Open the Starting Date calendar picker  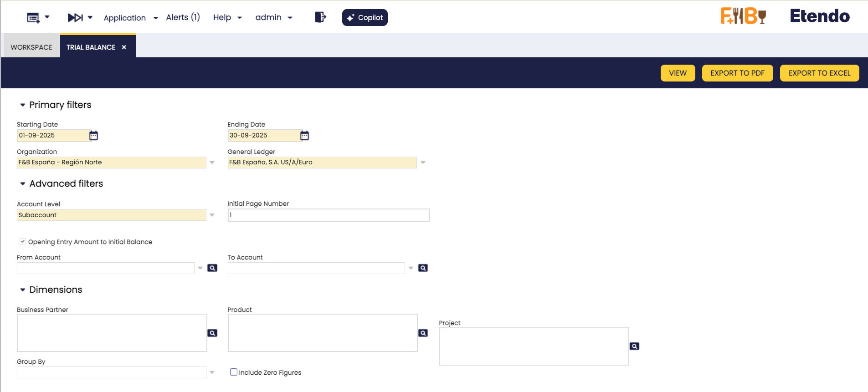pos(93,135)
